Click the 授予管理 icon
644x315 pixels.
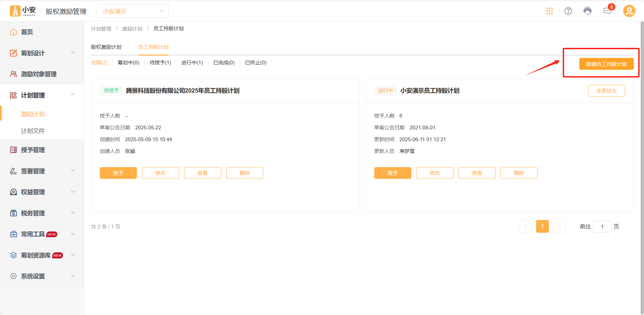click(x=13, y=150)
